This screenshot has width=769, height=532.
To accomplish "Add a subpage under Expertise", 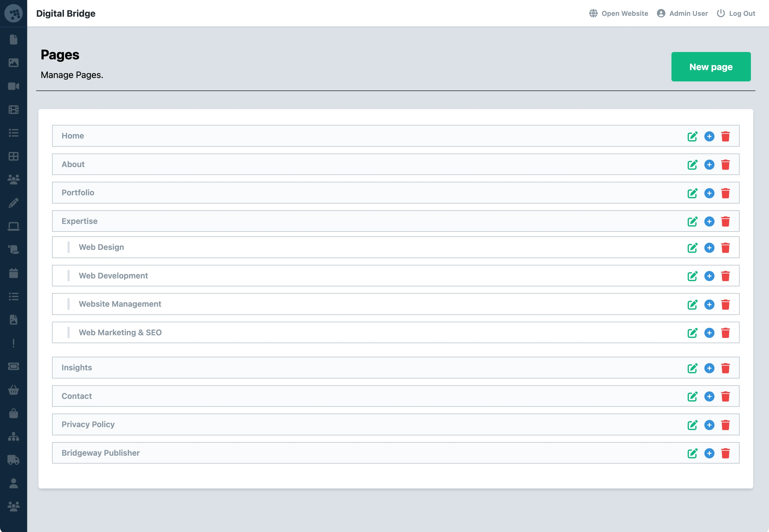I will (709, 222).
